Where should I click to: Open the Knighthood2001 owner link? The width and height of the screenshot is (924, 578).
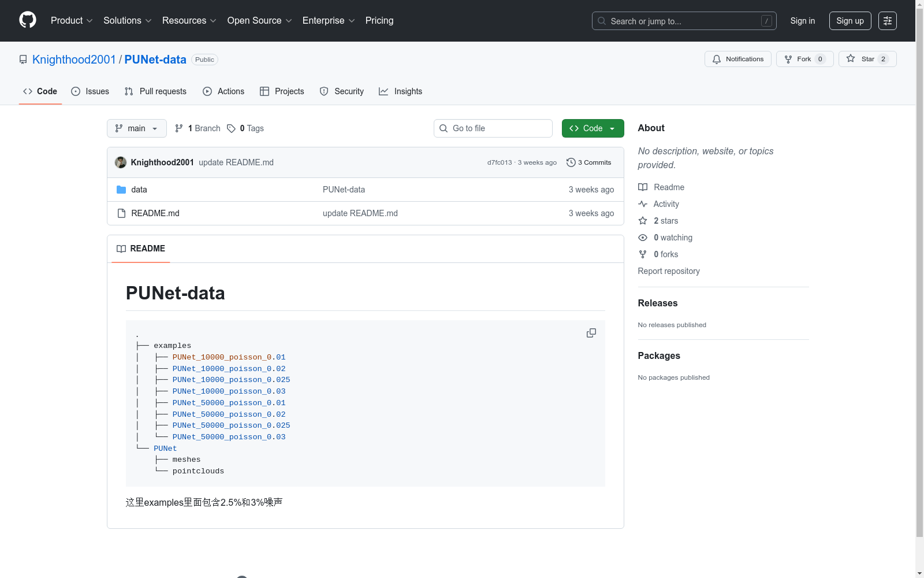74,60
